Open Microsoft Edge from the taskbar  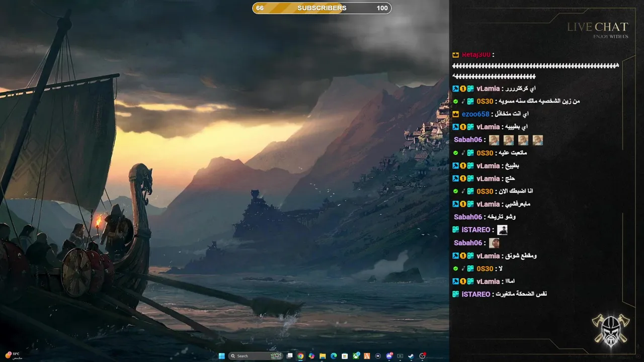(334, 356)
